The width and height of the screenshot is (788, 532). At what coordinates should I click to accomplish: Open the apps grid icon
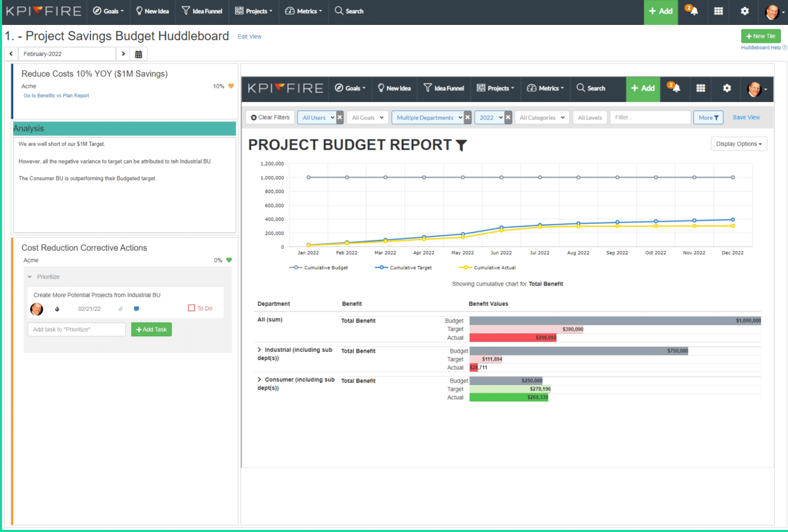[x=718, y=11]
